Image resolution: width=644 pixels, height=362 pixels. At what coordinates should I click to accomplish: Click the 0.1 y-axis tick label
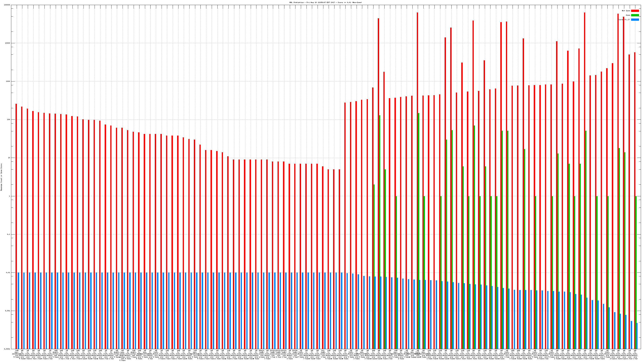tap(9, 234)
